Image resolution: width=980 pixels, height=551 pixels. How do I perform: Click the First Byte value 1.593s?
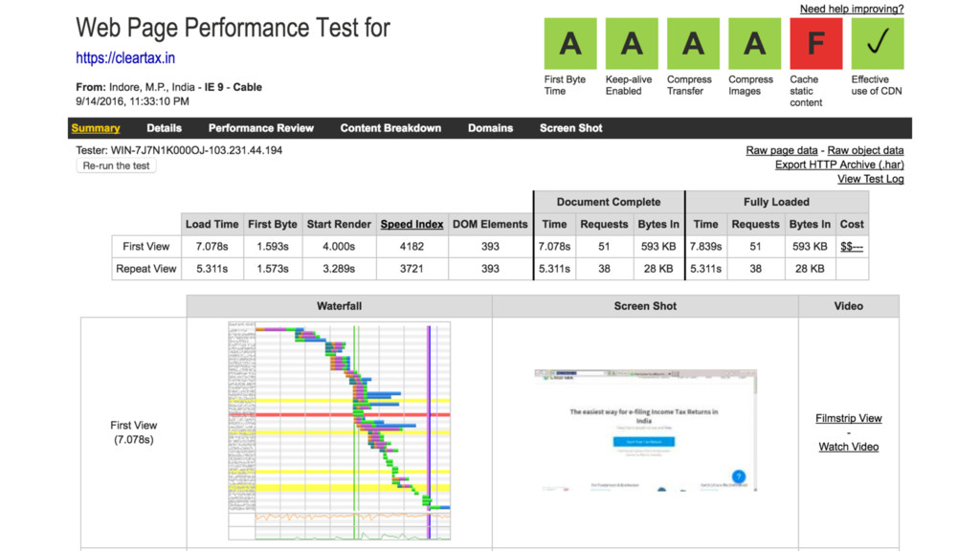(x=273, y=246)
